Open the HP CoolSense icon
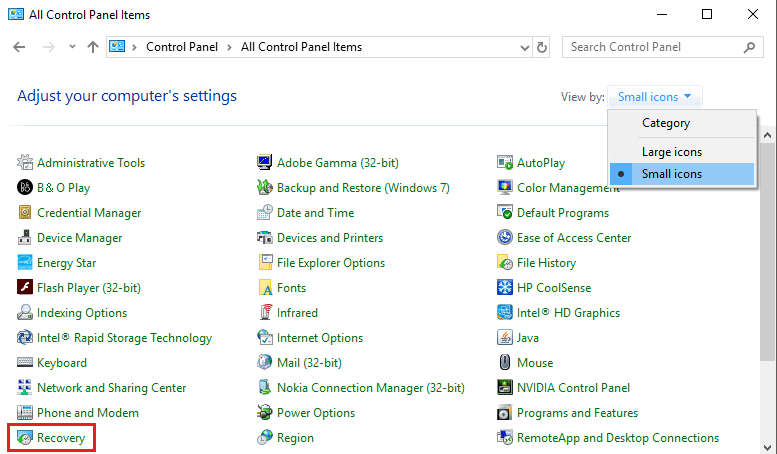The width and height of the screenshot is (777, 454). pyautogui.click(x=505, y=288)
